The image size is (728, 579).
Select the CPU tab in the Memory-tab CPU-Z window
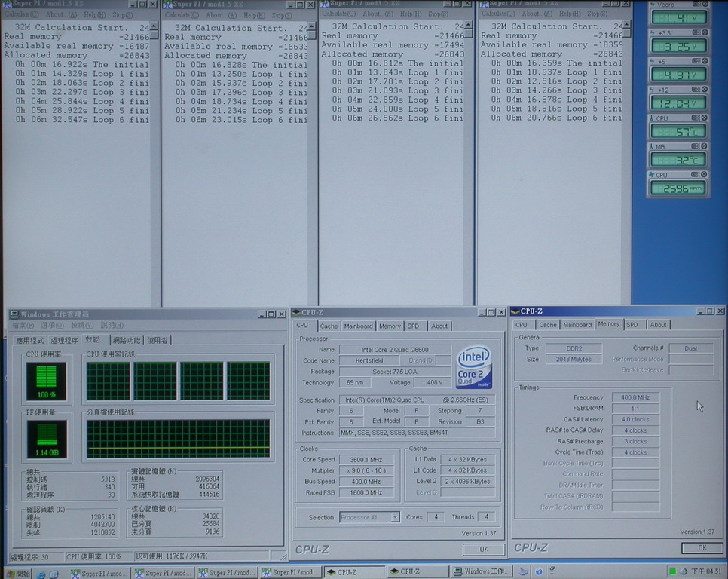[522, 324]
